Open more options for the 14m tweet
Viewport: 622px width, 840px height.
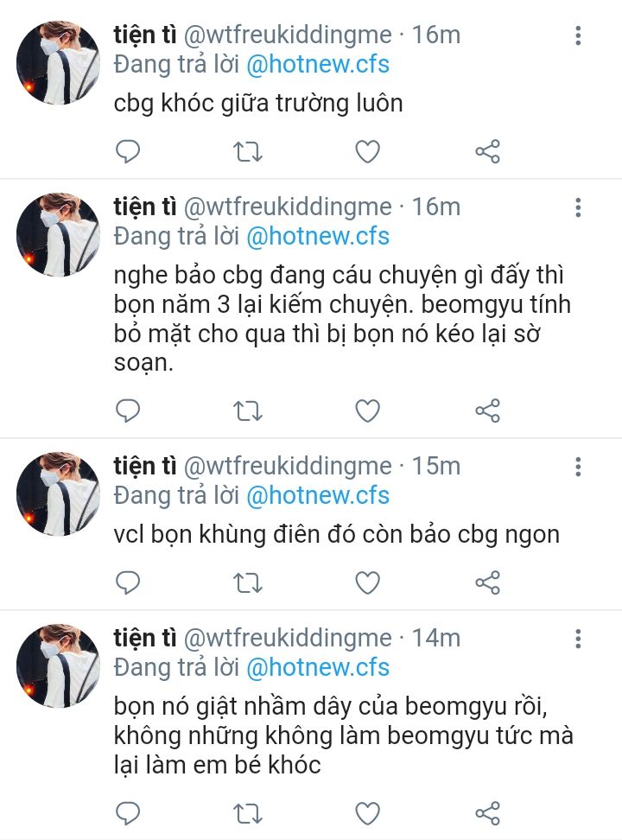(x=578, y=639)
